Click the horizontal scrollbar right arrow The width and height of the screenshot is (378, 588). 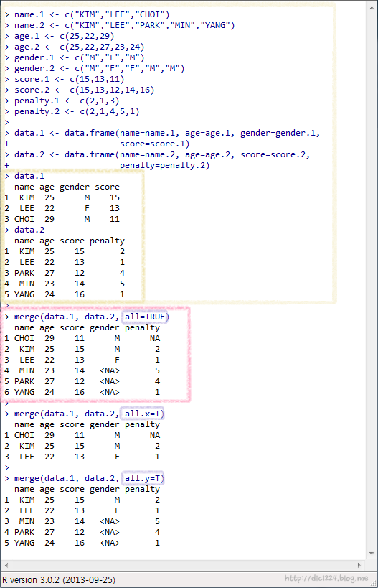359,565
